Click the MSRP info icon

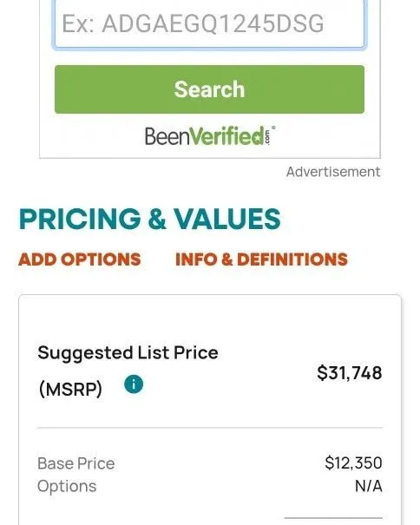click(134, 384)
